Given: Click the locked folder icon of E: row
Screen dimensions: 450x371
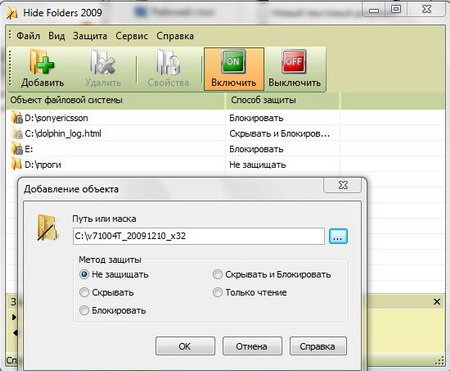Looking at the screenshot, I should [17, 149].
